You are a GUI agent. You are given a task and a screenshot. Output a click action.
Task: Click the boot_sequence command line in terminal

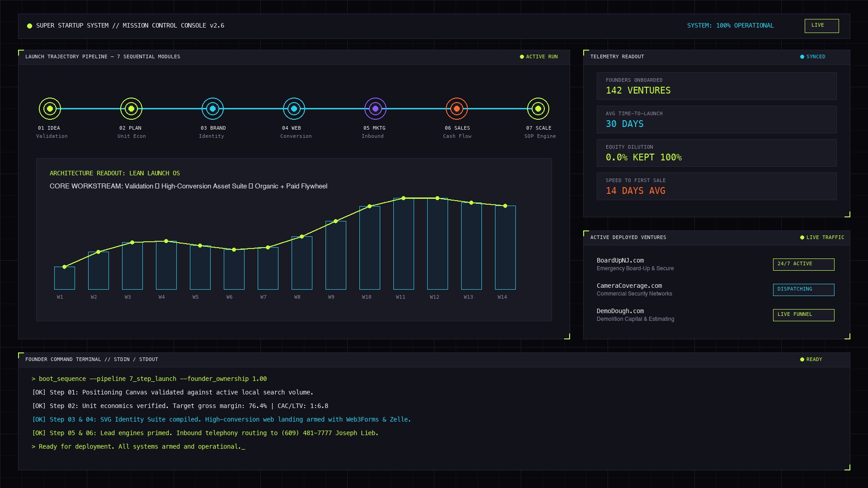(149, 379)
